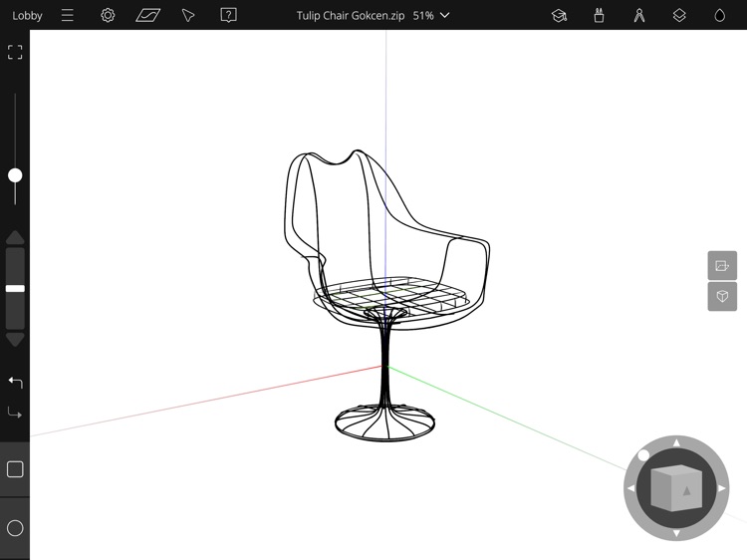
Task: Undo the last stroke
Action: tap(15, 383)
